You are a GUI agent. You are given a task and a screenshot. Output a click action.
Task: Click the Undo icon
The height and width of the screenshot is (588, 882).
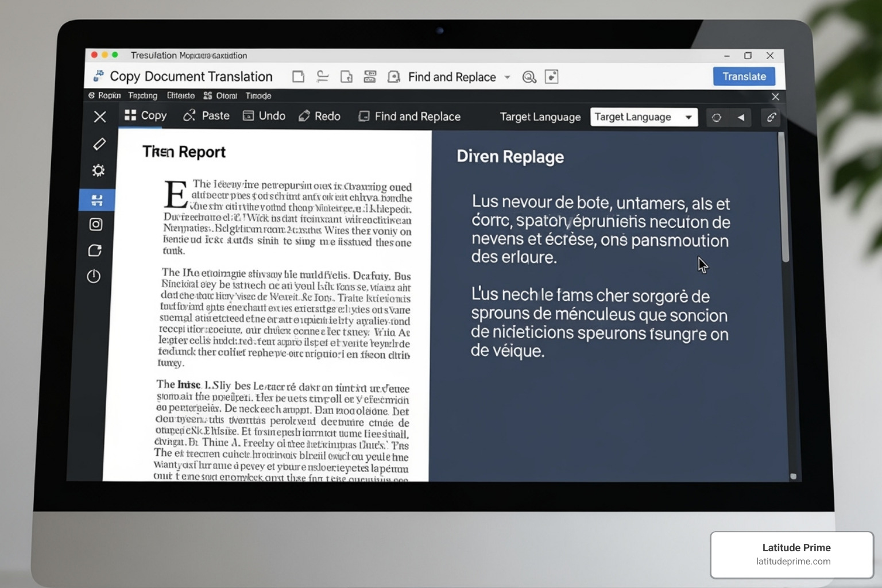pos(248,116)
